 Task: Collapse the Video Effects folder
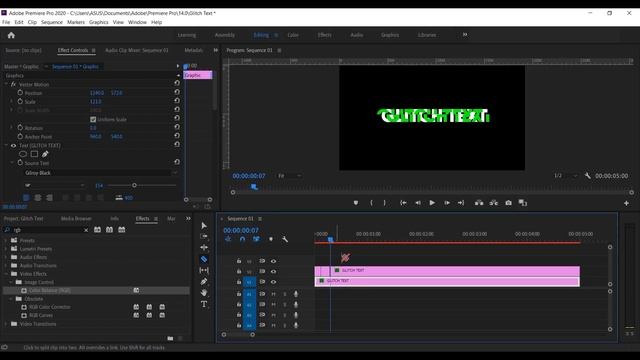coord(6,273)
